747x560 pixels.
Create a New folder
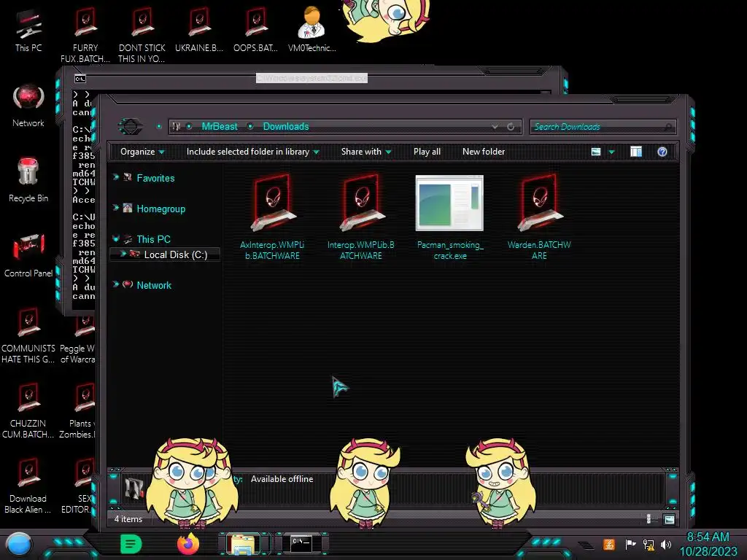click(484, 152)
